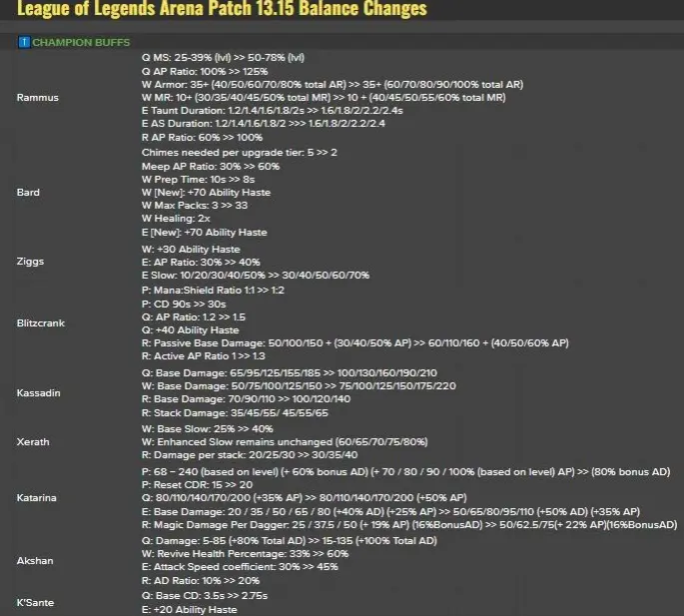This screenshot has height=616, width=684.
Task: Click 'R: Damage per stack: 20/25/30' line
Action: click(250, 455)
